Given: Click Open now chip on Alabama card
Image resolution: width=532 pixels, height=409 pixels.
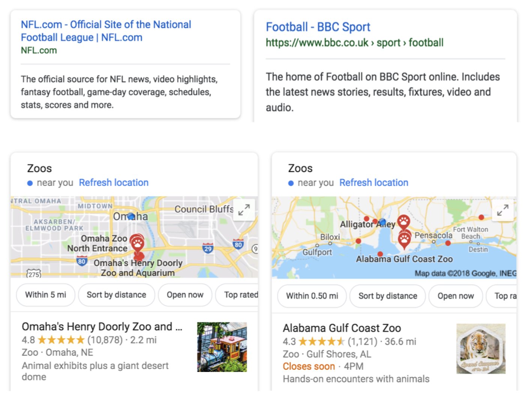Looking at the screenshot, I should pyautogui.click(x=455, y=296).
